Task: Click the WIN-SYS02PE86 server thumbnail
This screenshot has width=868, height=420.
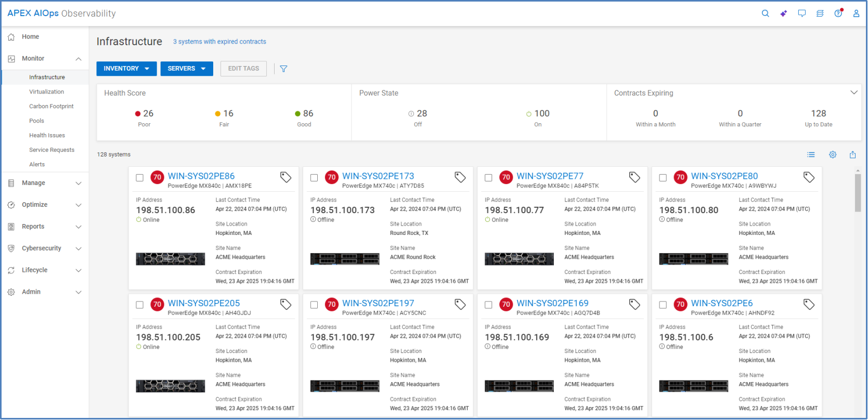Action: click(171, 259)
